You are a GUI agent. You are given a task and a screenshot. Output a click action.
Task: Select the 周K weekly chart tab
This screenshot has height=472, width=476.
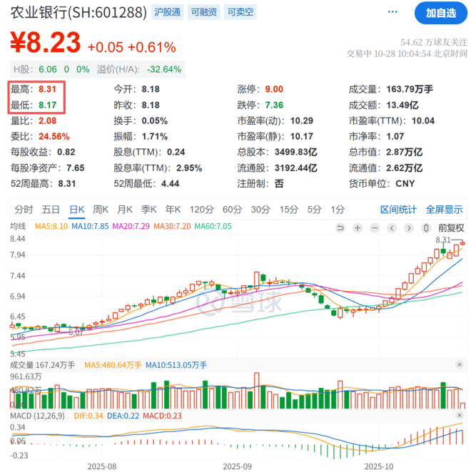click(x=100, y=209)
